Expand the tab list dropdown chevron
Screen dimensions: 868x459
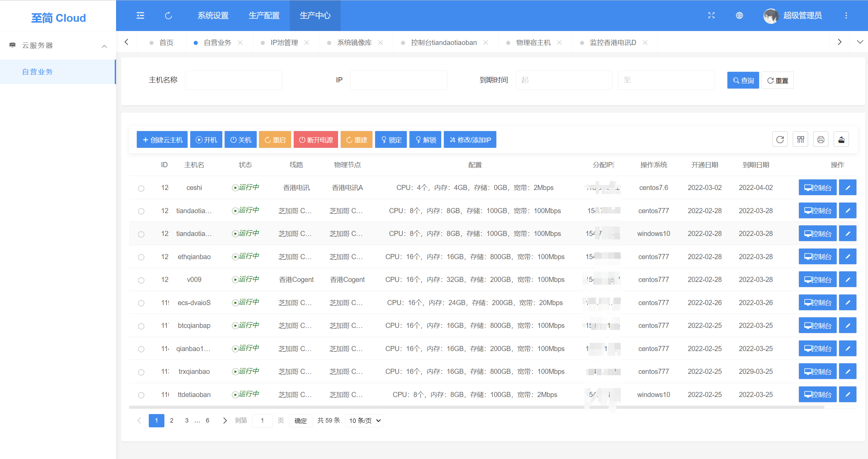[860, 42]
